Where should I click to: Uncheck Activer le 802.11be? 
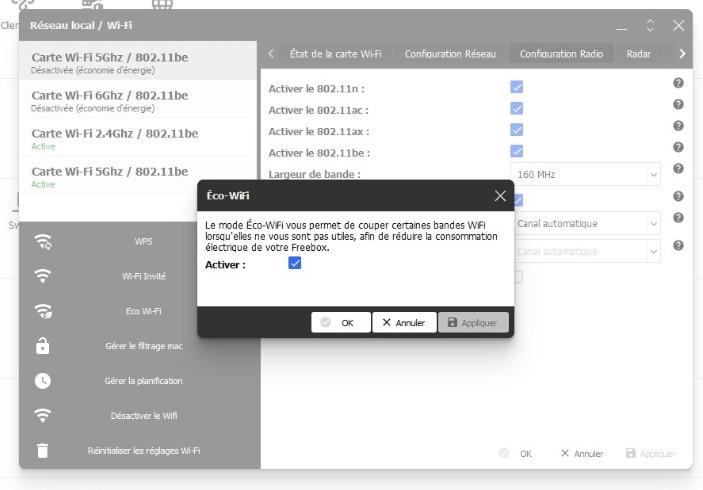pos(516,152)
